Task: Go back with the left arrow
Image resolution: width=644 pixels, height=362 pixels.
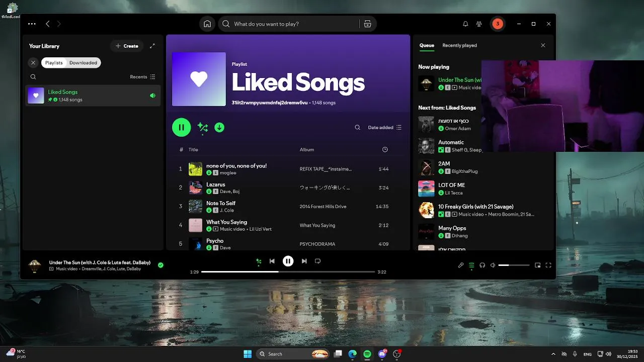Action: 48,24
